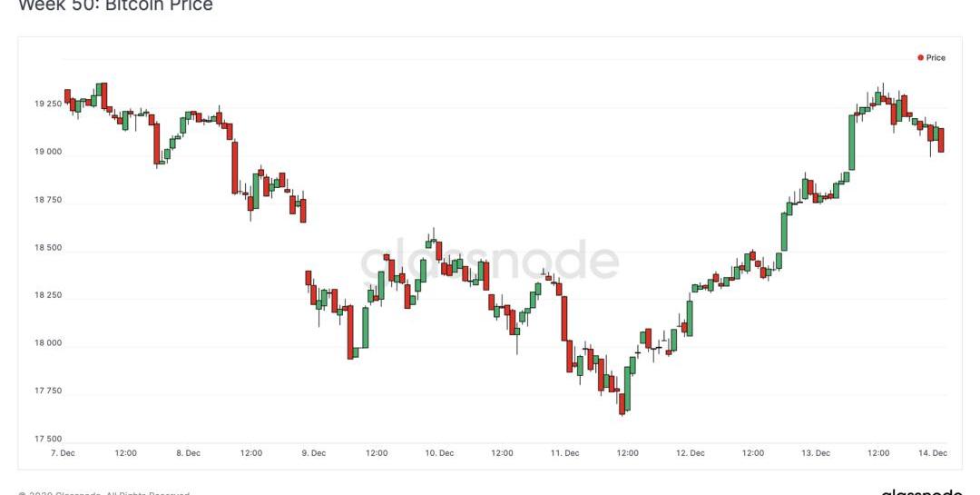Viewport: 980px width, 495px height.
Task: Choose the 13. Dec date marker
Action: (x=816, y=453)
